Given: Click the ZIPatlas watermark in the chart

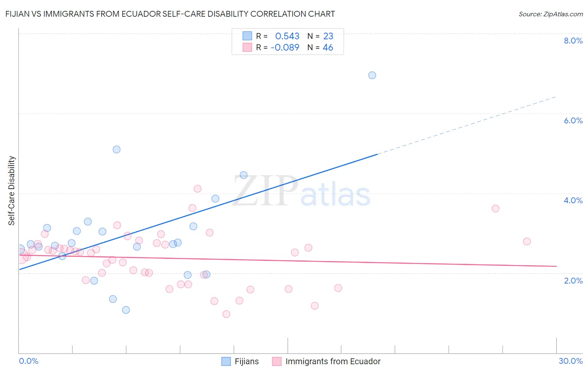Looking at the screenshot, I should click(x=302, y=191).
